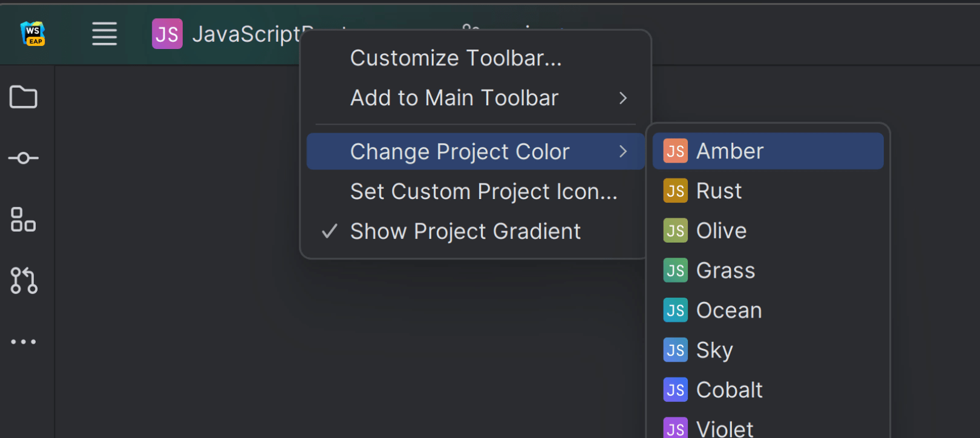Choose Customize Toolbar... menu entry
This screenshot has width=980, height=438.
(x=456, y=59)
